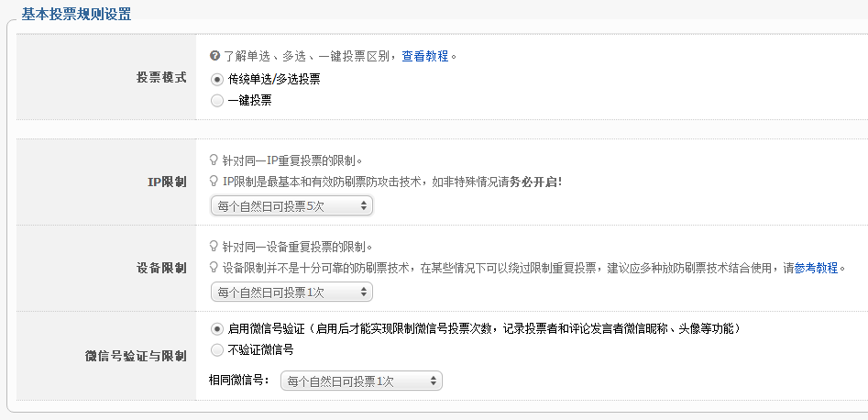Click lightbulb icon beside IP限制是最基本 tip

tap(214, 182)
